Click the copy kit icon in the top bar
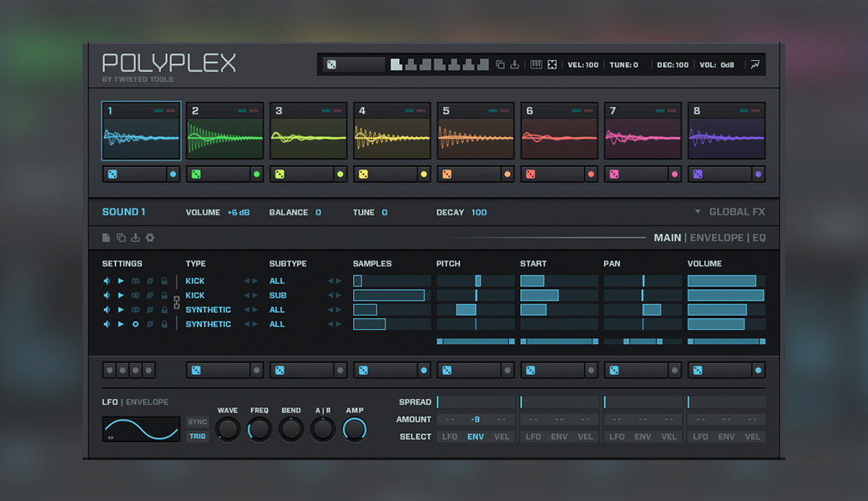868x501 pixels. coord(500,65)
